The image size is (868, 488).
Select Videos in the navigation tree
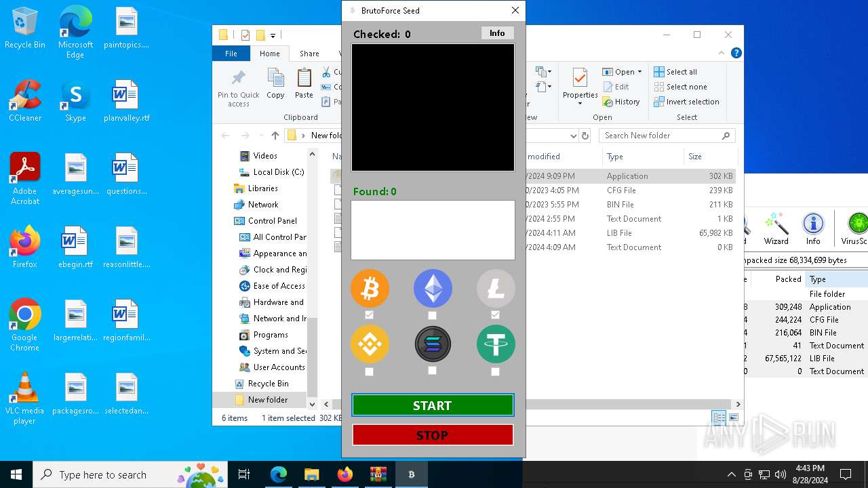pyautogui.click(x=264, y=156)
